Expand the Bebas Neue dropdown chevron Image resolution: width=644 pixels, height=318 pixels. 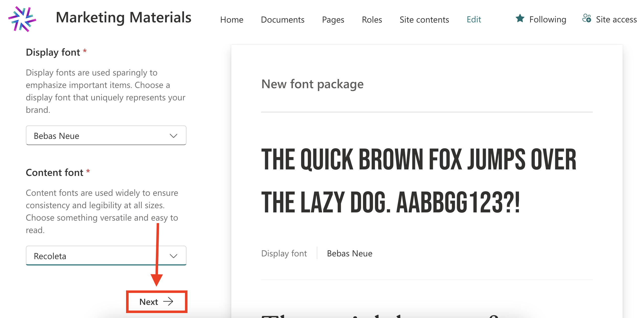pyautogui.click(x=173, y=136)
